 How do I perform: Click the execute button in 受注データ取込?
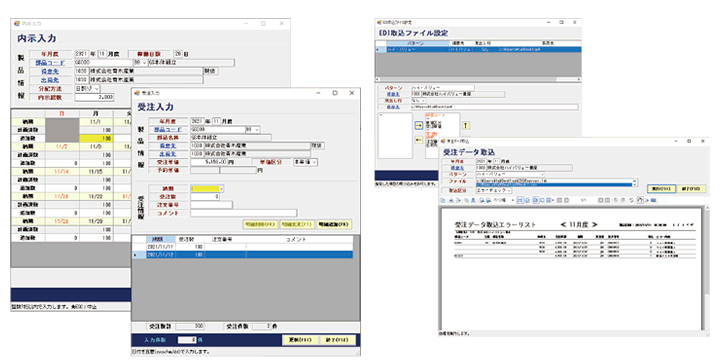[662, 189]
